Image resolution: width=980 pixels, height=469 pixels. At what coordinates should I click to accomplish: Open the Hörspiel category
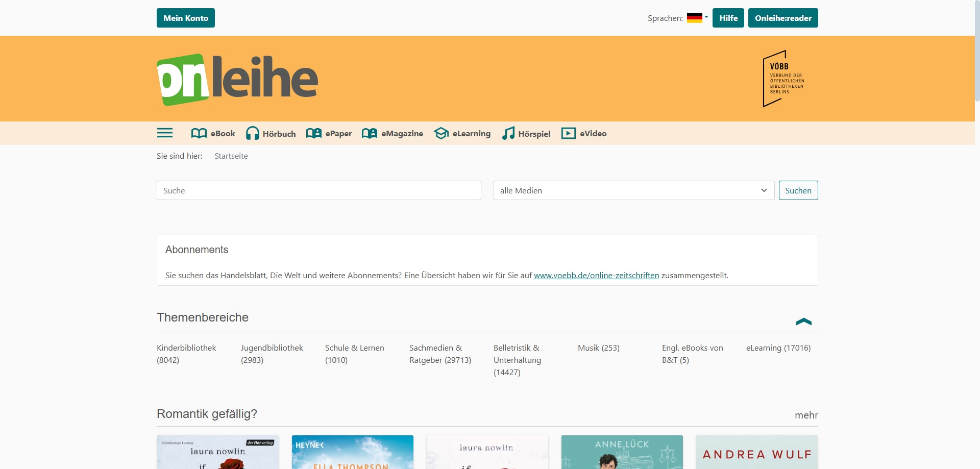click(526, 133)
